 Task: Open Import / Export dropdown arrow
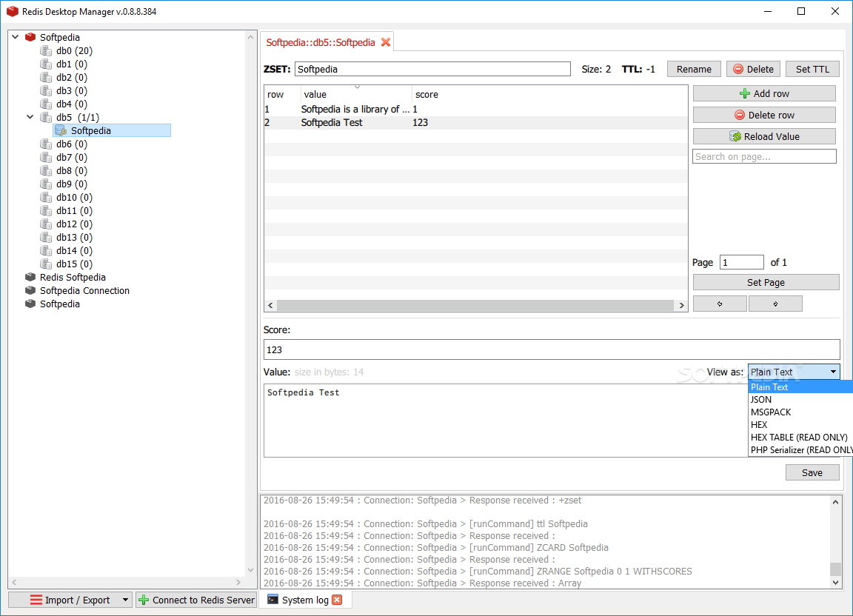point(126,600)
